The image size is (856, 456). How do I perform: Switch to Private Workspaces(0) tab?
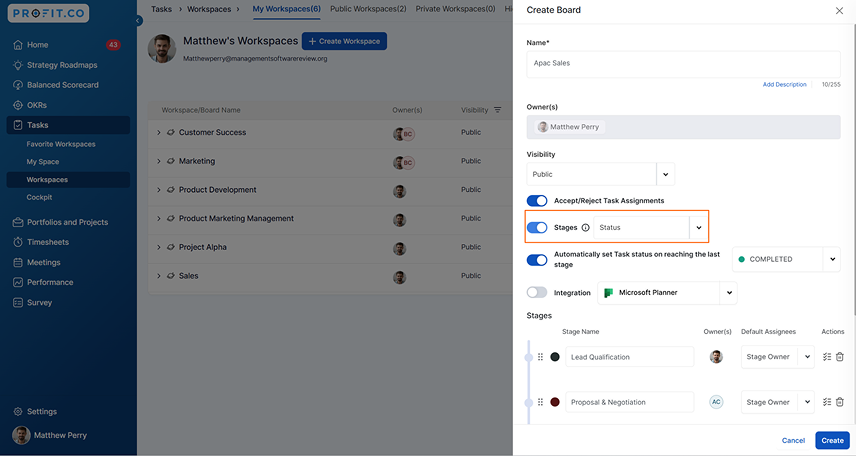tap(455, 9)
